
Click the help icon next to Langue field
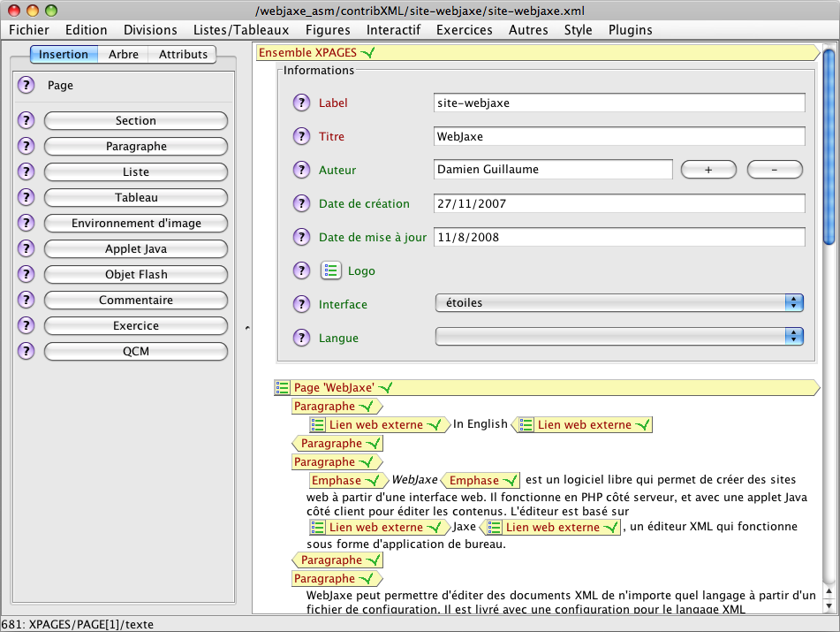[x=302, y=339]
